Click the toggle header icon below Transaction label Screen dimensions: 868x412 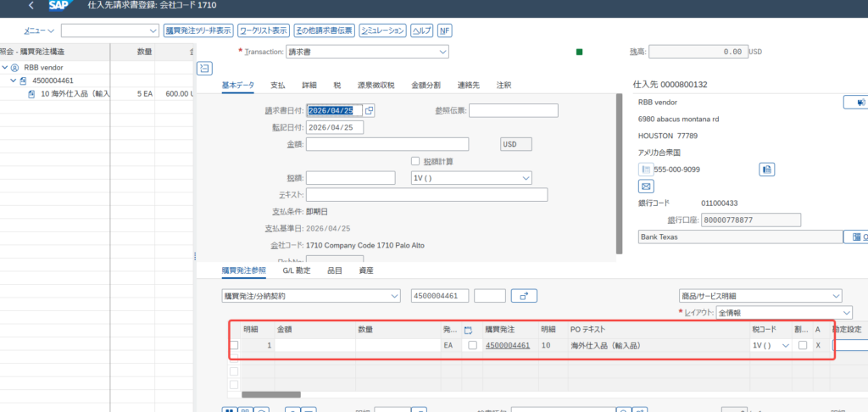click(x=204, y=68)
